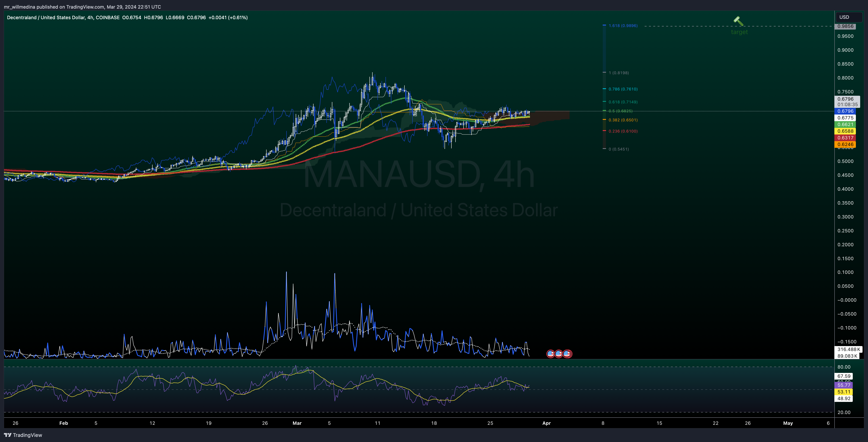The width and height of the screenshot is (868, 442).
Task: Click the publisher line mr_willmedina published on TradingView.com
Action: pos(82,7)
